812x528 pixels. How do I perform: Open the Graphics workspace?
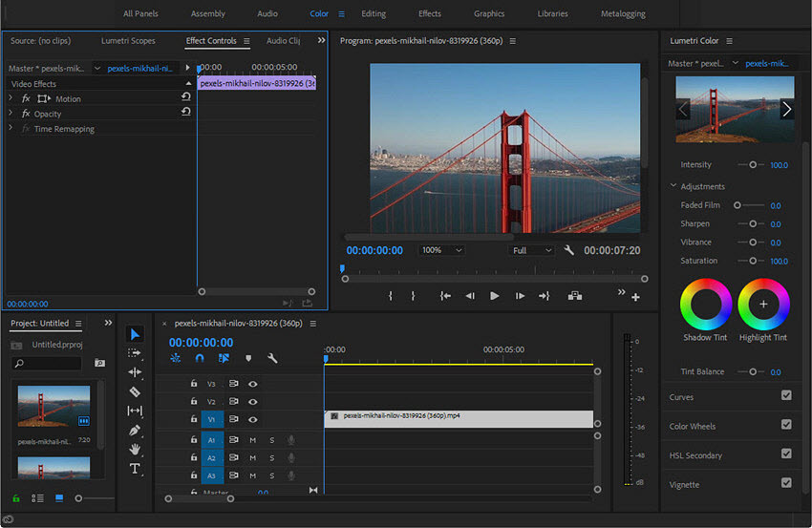point(489,14)
